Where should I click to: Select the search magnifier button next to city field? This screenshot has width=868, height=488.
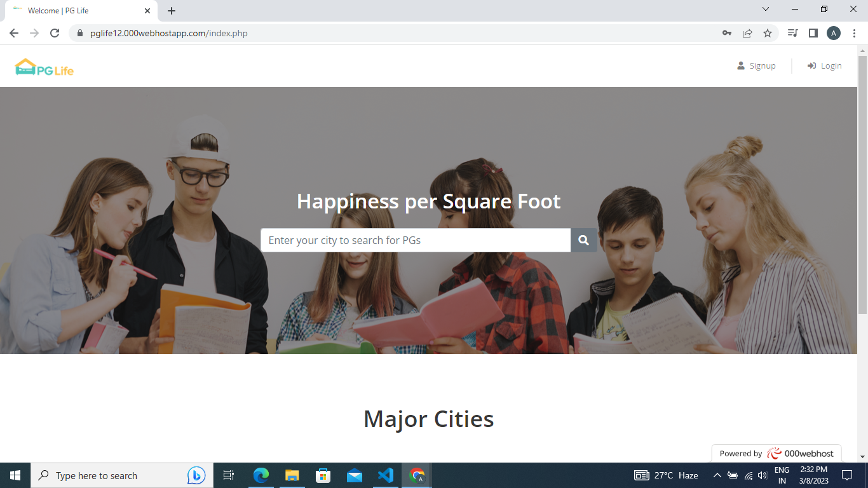point(583,240)
